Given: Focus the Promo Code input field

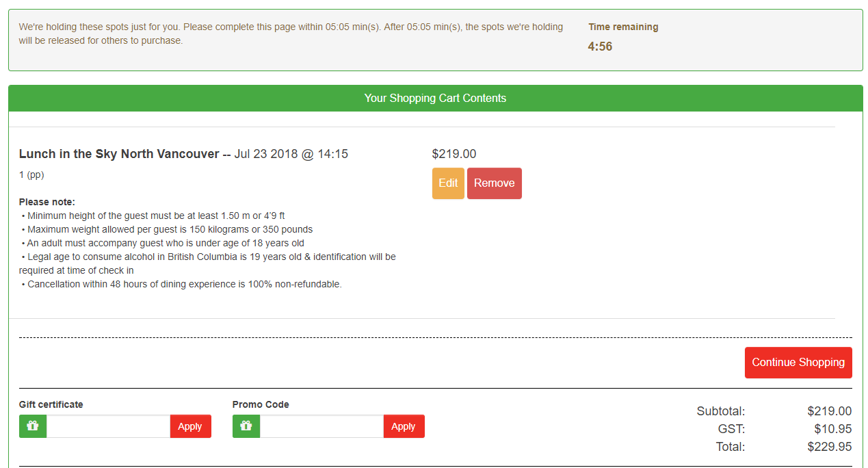Looking at the screenshot, I should pyautogui.click(x=321, y=426).
